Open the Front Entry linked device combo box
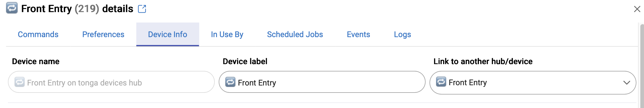 pyautogui.click(x=533, y=82)
